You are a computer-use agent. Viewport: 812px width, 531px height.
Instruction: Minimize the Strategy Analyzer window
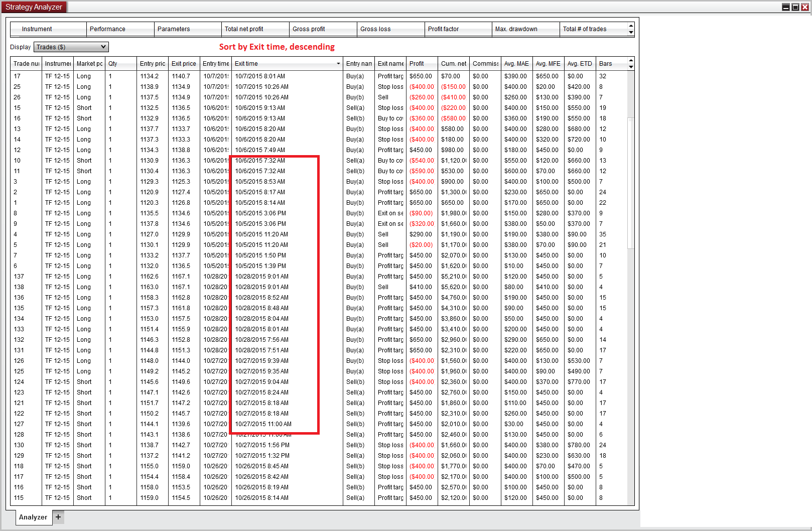tap(786, 7)
